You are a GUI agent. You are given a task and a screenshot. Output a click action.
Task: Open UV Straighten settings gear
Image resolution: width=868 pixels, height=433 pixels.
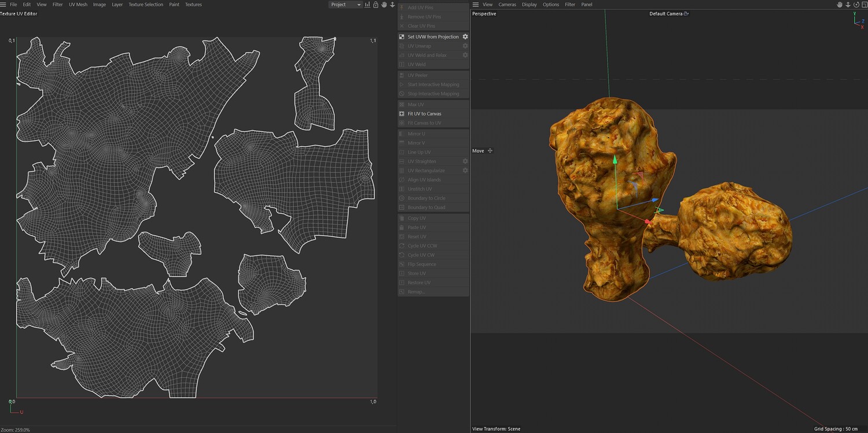point(465,161)
